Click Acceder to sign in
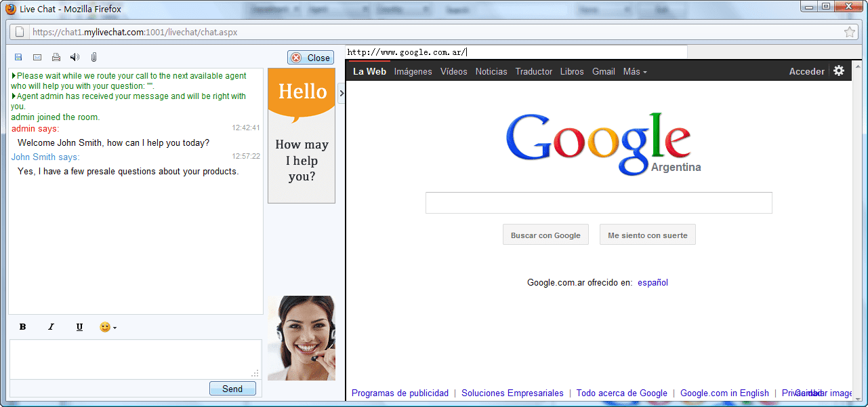The image size is (868, 407). click(x=806, y=71)
